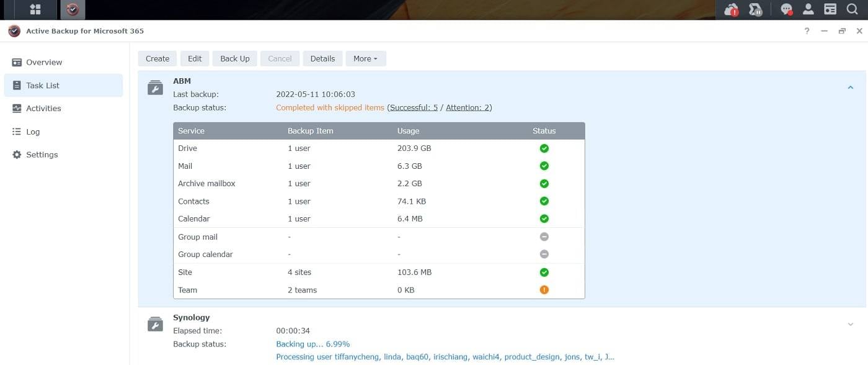Click the 6.3 GB Mail usage value
The image size is (868, 365).
pyautogui.click(x=409, y=166)
